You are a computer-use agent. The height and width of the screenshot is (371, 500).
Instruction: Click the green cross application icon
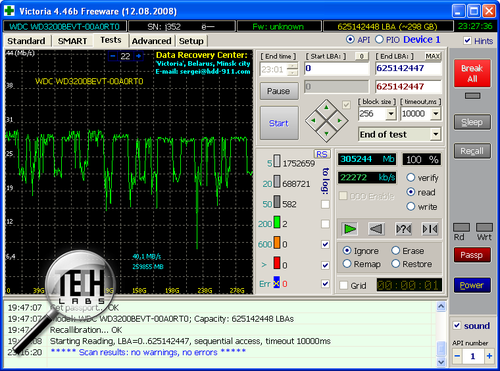coord(9,10)
